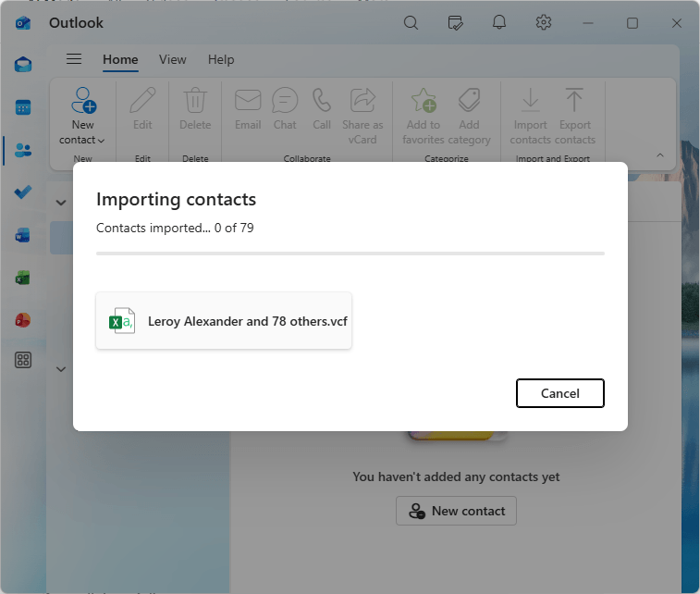Screen dimensions: 700x594
Task: Click the Leroy Alexander vcf file card
Action: pyautogui.click(x=224, y=321)
